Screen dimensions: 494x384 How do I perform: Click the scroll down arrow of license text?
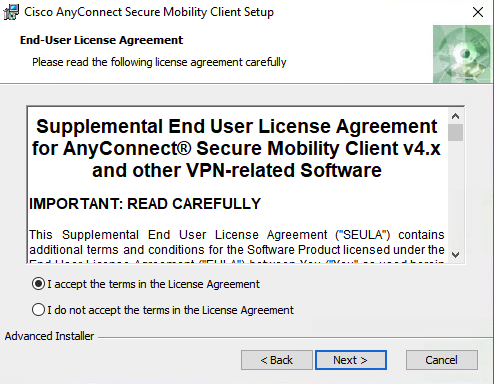click(x=455, y=255)
